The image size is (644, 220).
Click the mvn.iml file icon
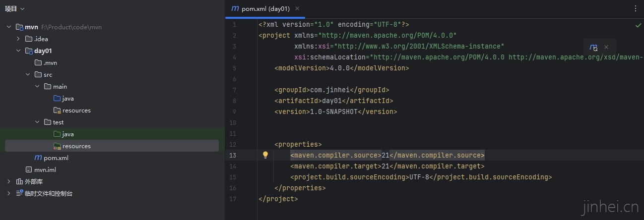point(29,169)
